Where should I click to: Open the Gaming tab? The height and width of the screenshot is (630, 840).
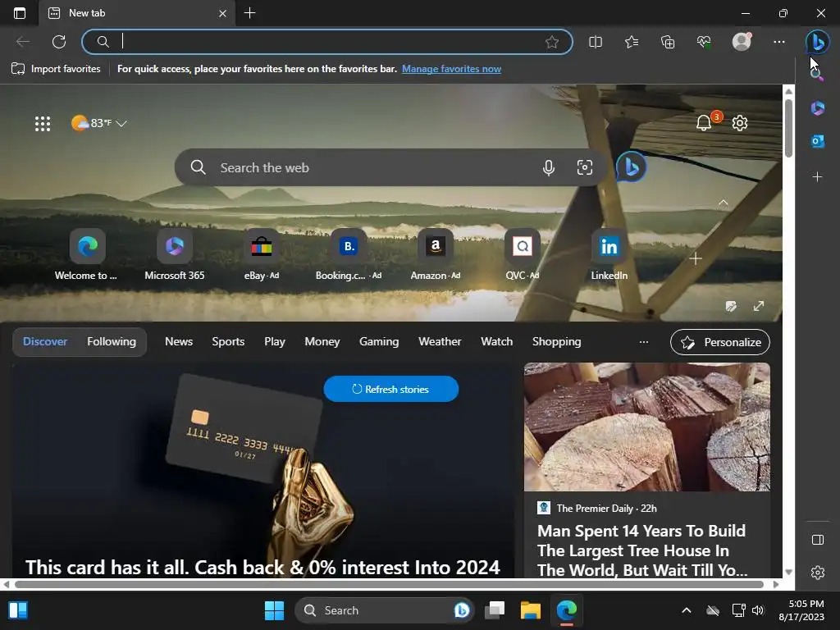click(x=379, y=342)
